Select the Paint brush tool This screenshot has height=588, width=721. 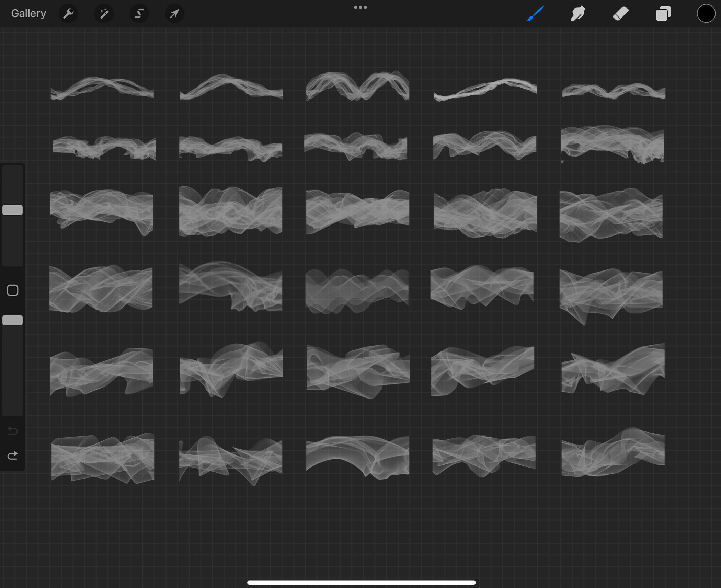tap(534, 13)
